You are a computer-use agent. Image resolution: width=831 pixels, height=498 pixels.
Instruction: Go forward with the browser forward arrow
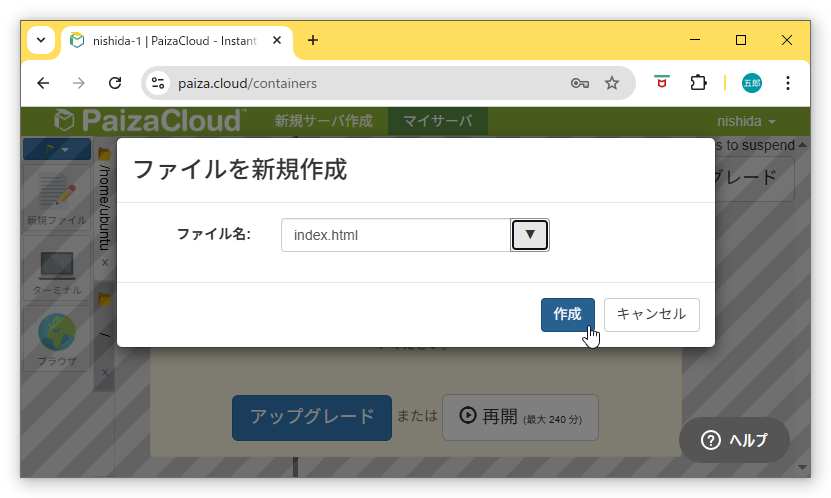pos(78,83)
